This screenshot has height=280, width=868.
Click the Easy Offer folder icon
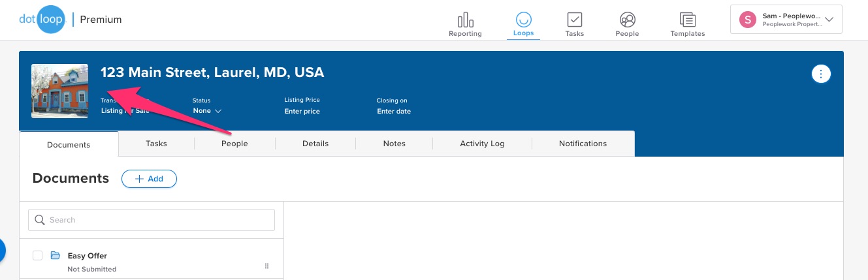(56, 256)
